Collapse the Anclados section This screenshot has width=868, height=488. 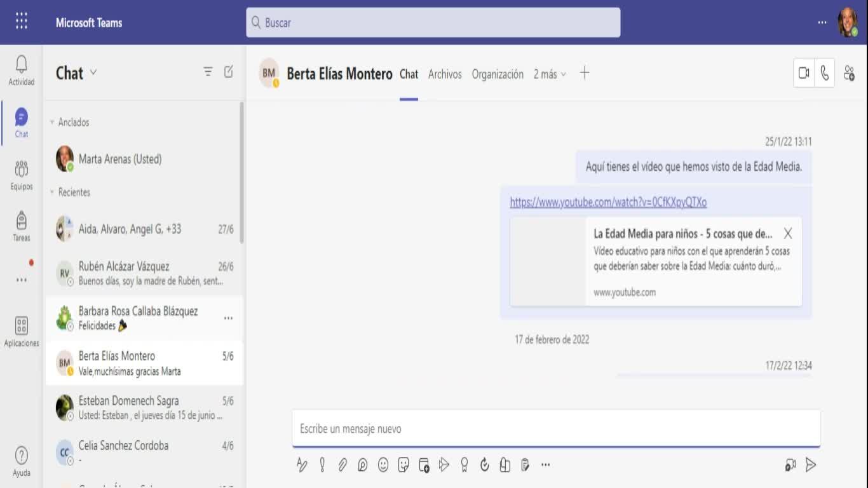point(52,122)
